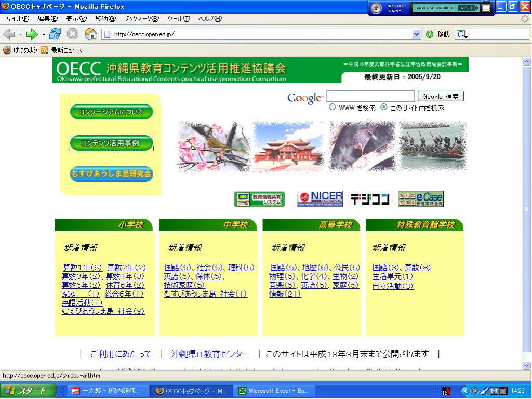Click the overlay menu list icon
This screenshot has width=532, height=399.
click(x=486, y=8)
